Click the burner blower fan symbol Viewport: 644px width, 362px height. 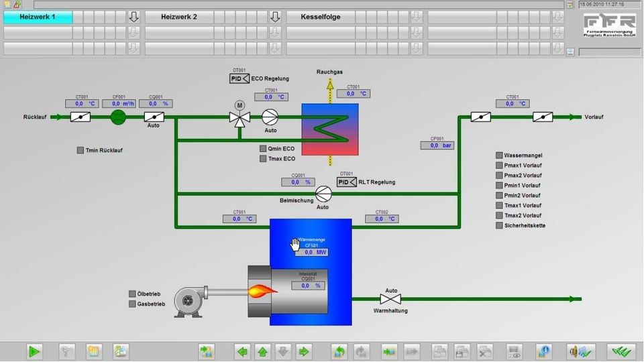(189, 302)
